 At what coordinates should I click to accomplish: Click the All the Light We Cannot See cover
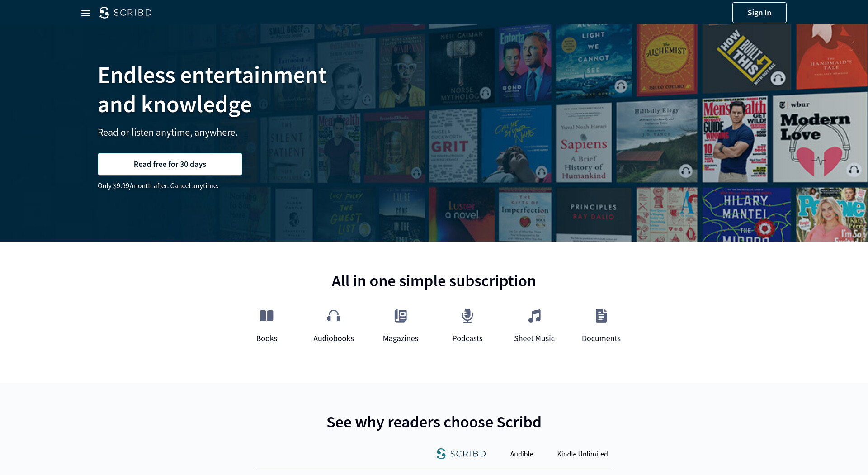(594, 61)
